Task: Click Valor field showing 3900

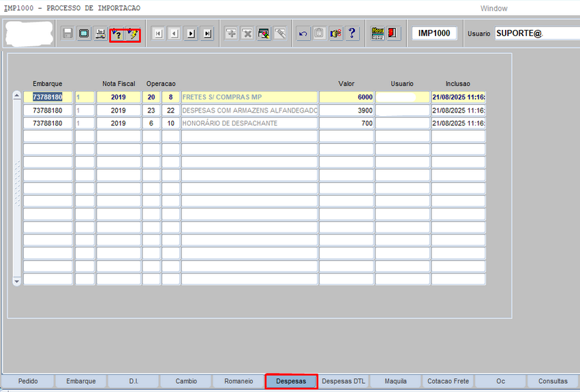Action: pyautogui.click(x=346, y=110)
